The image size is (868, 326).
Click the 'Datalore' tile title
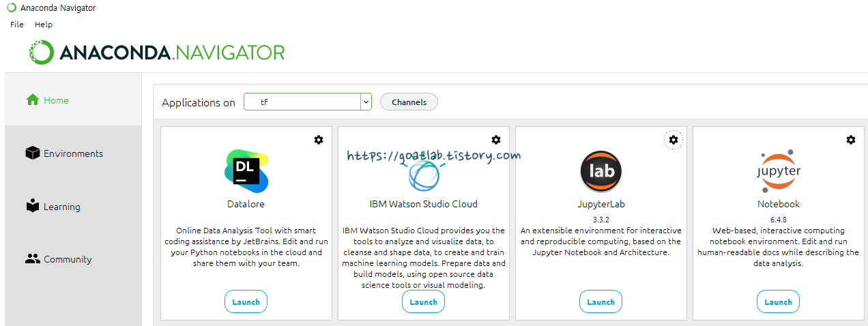pos(246,204)
